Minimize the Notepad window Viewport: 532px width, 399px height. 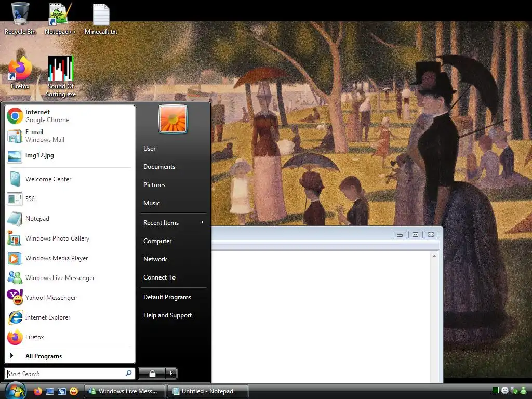pos(400,234)
